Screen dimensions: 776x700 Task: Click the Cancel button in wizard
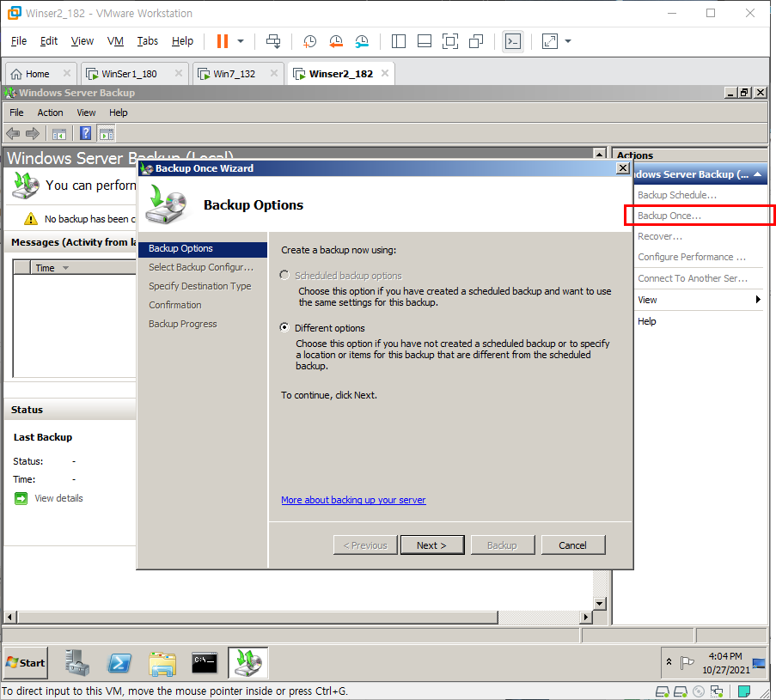572,545
